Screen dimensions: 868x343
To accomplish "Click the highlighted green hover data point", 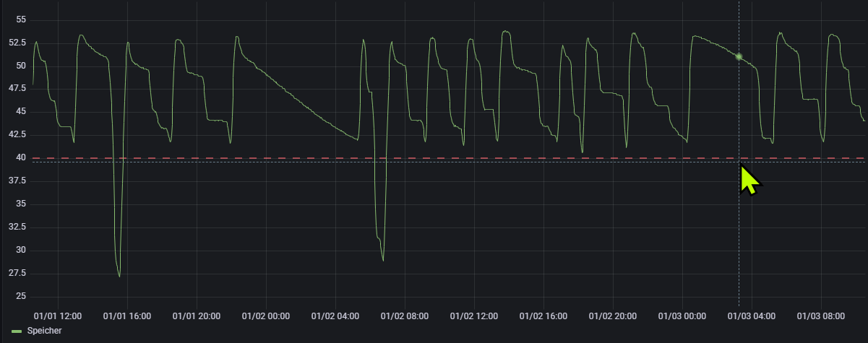I will click(x=739, y=56).
